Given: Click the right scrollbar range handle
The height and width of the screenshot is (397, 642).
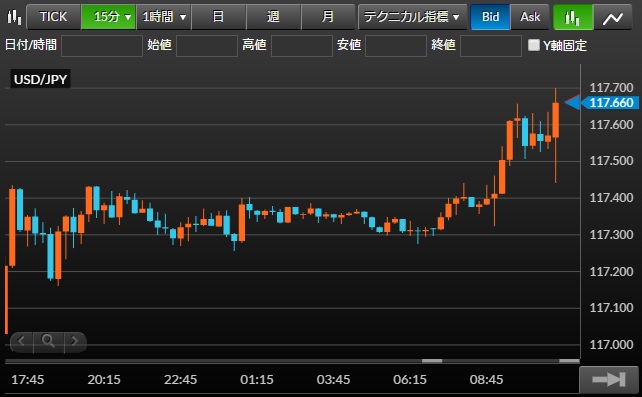Looking at the screenshot, I should (x=569, y=361).
